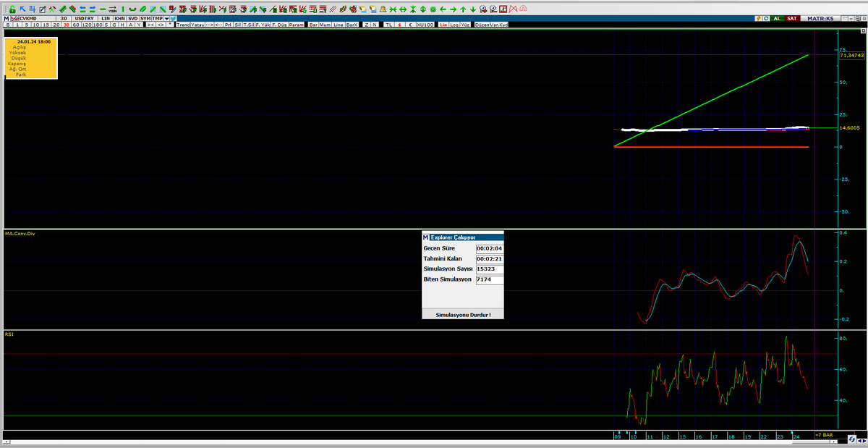The width and height of the screenshot is (868, 448).
Task: Open the pencil edit tool
Action: (x=43, y=9)
